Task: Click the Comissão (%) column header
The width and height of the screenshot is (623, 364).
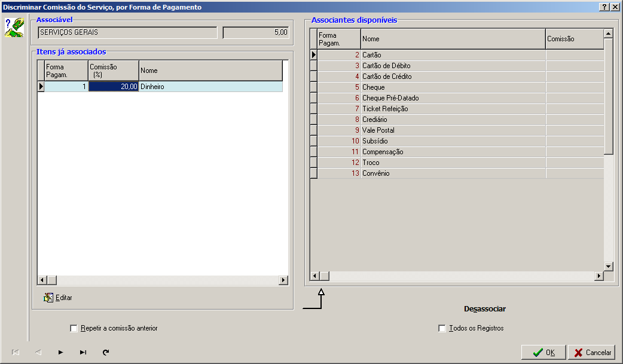Action: (113, 71)
